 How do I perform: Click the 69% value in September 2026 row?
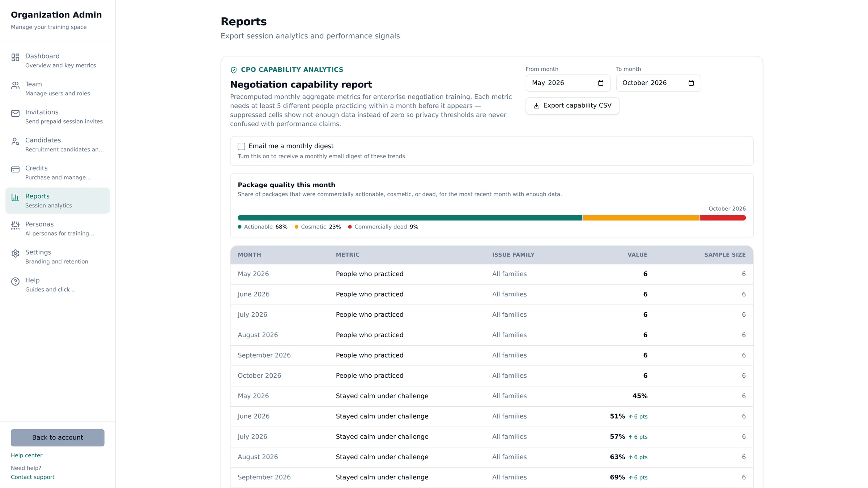pos(617,478)
